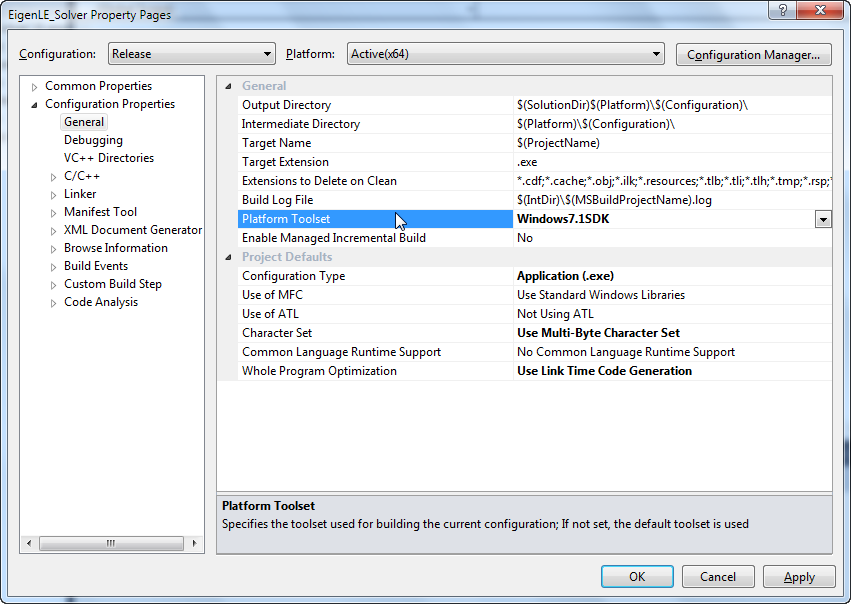Open the Configuration dropdown set to Release
This screenshot has width=851, height=604.
[191, 54]
